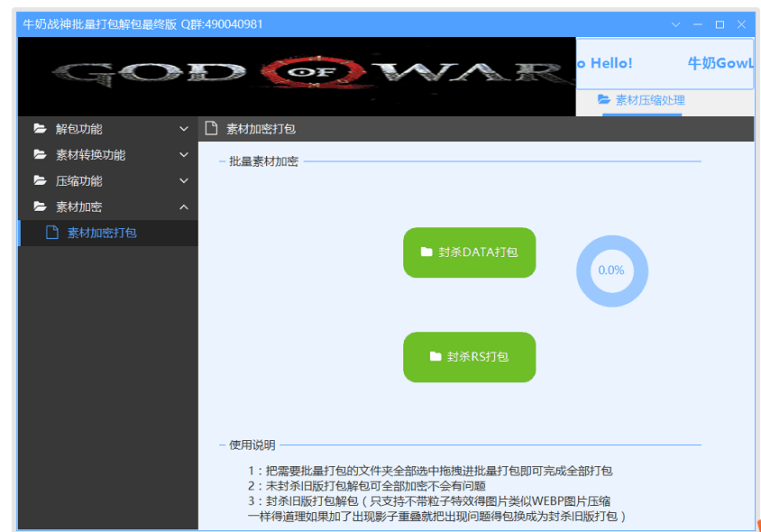Image resolution: width=761 pixels, height=532 pixels.
Task: Click the 0.0% circular progress ring
Action: point(611,271)
